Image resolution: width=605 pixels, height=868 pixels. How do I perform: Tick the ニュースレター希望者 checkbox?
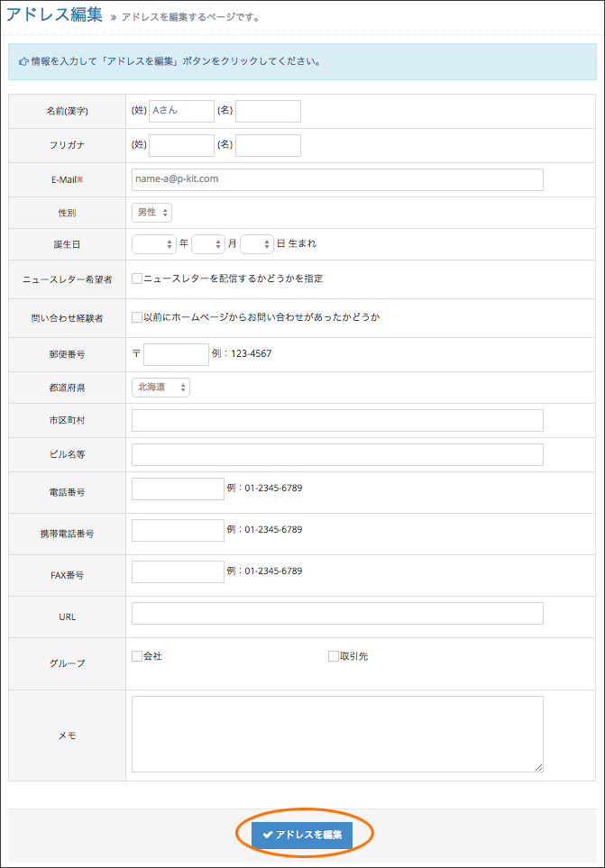click(137, 279)
